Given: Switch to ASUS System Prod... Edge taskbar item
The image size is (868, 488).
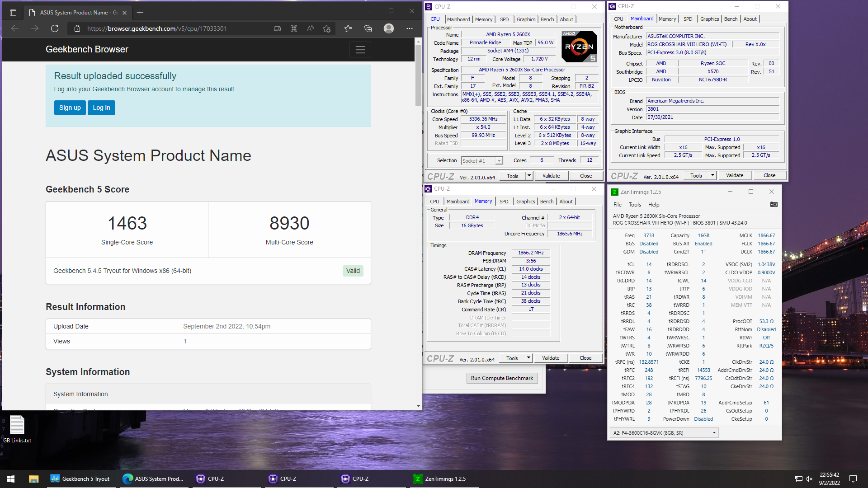Looking at the screenshot, I should [x=154, y=479].
